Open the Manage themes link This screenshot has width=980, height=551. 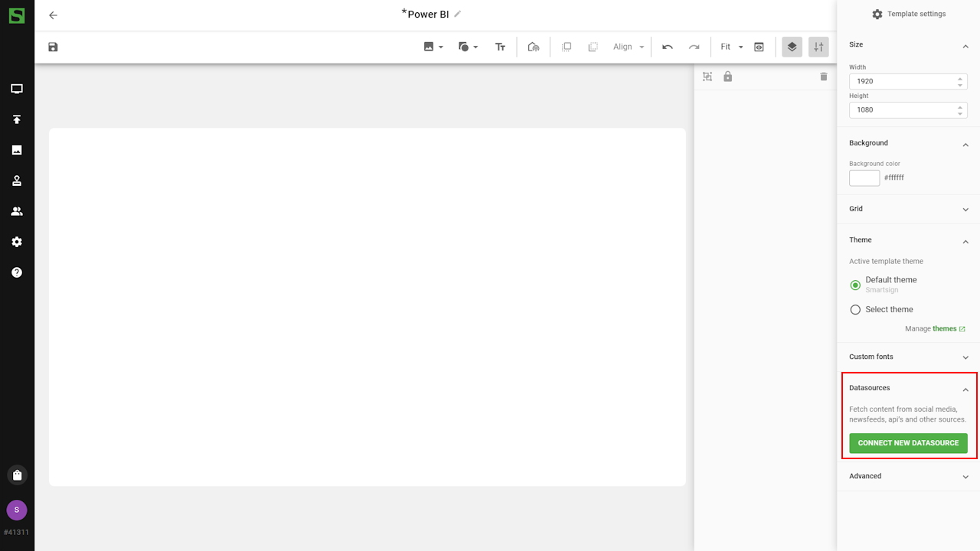[x=944, y=329]
